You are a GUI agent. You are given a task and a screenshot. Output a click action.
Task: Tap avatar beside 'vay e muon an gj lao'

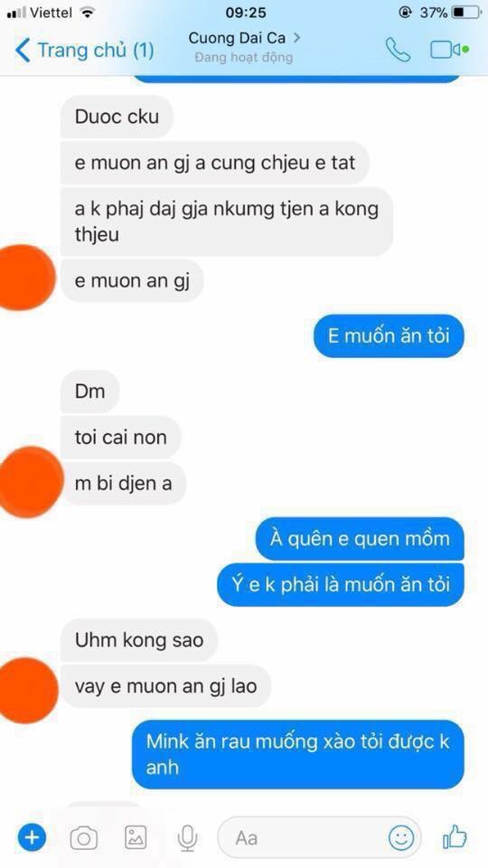[26, 690]
